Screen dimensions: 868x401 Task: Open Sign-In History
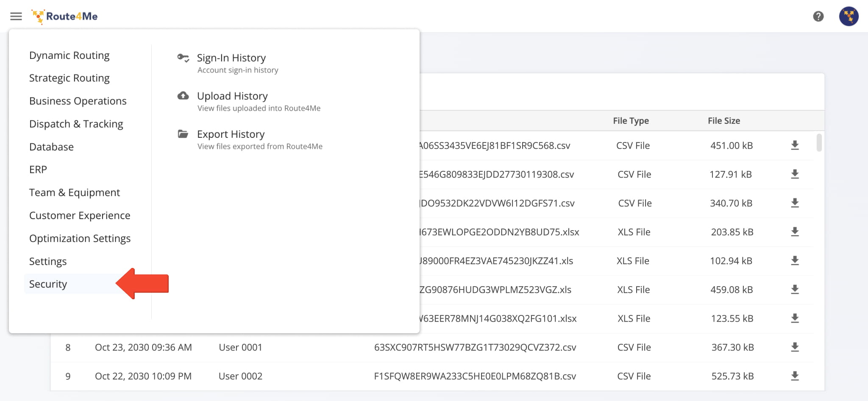[231, 58]
